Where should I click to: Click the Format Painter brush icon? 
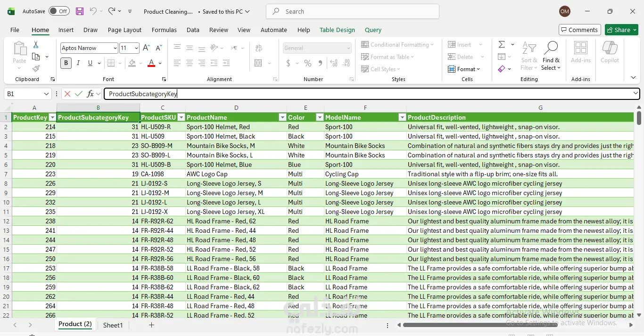click(x=36, y=69)
